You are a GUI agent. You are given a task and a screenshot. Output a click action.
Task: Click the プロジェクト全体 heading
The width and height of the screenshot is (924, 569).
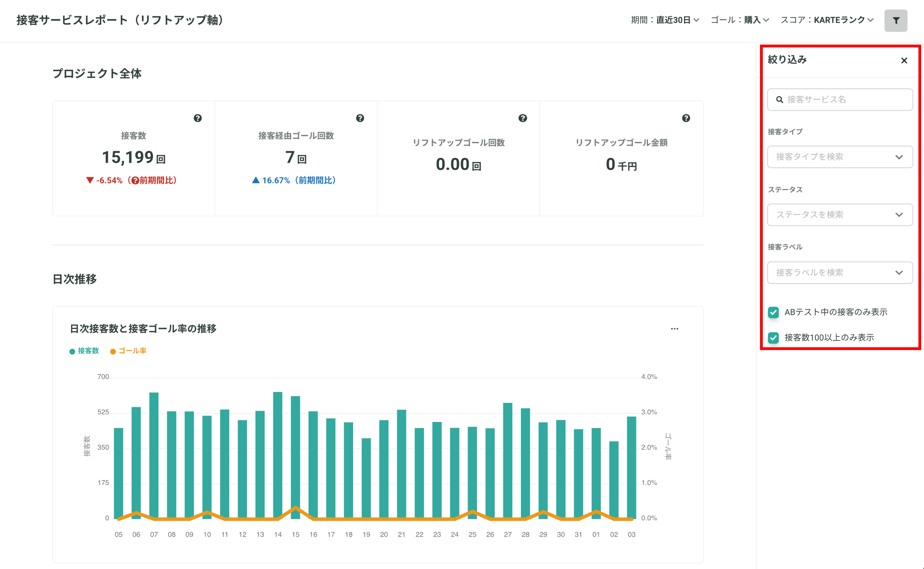(x=97, y=73)
